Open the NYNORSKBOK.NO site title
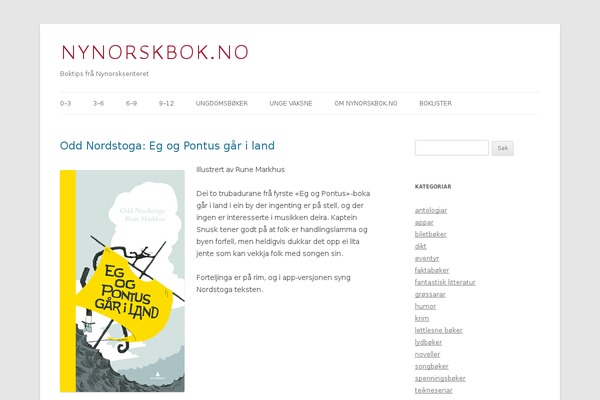Viewport: 600px width, 400px height. (x=155, y=52)
